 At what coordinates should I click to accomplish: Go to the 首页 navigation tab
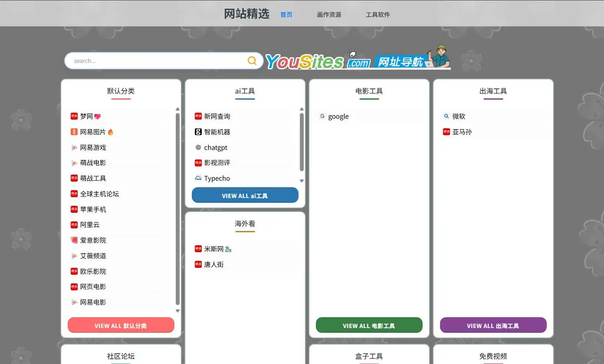tap(286, 15)
